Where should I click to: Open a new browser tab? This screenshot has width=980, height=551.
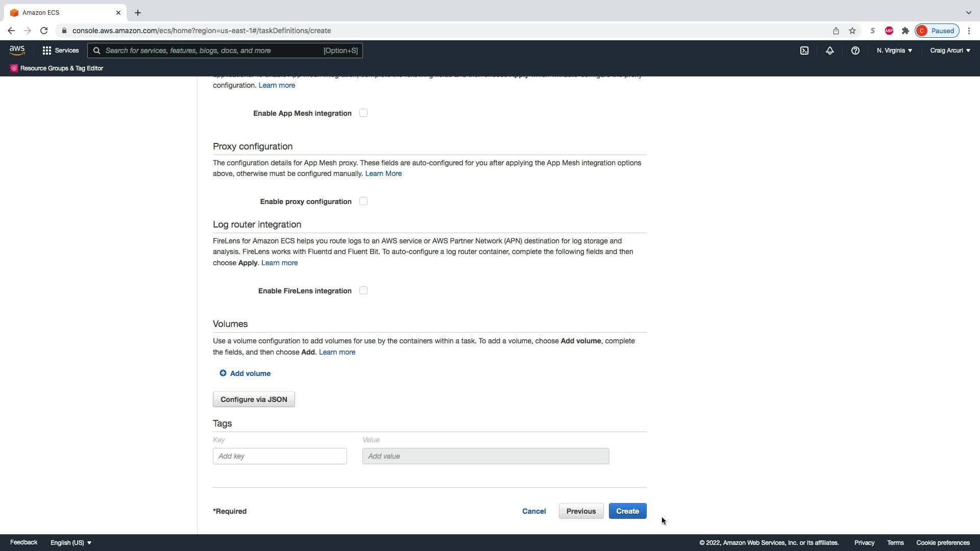(138, 13)
